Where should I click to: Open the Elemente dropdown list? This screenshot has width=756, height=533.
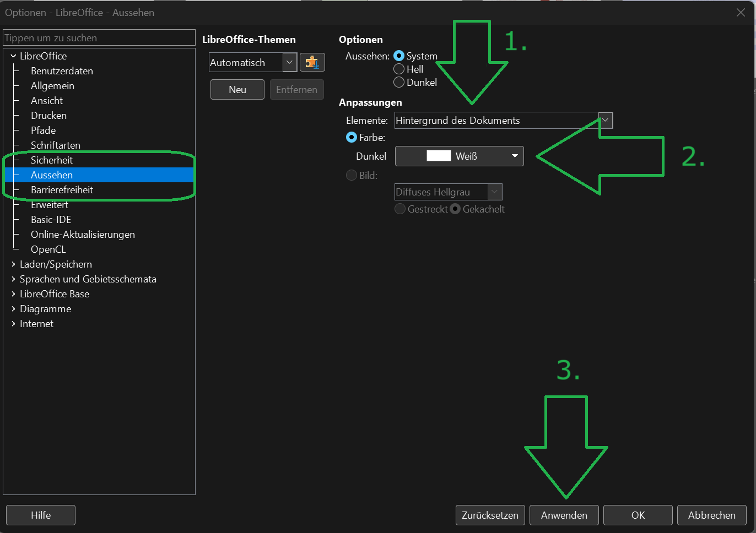[504, 121]
